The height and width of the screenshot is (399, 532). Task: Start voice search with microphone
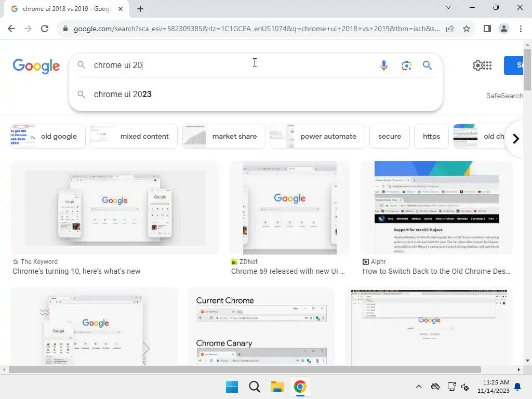point(384,65)
